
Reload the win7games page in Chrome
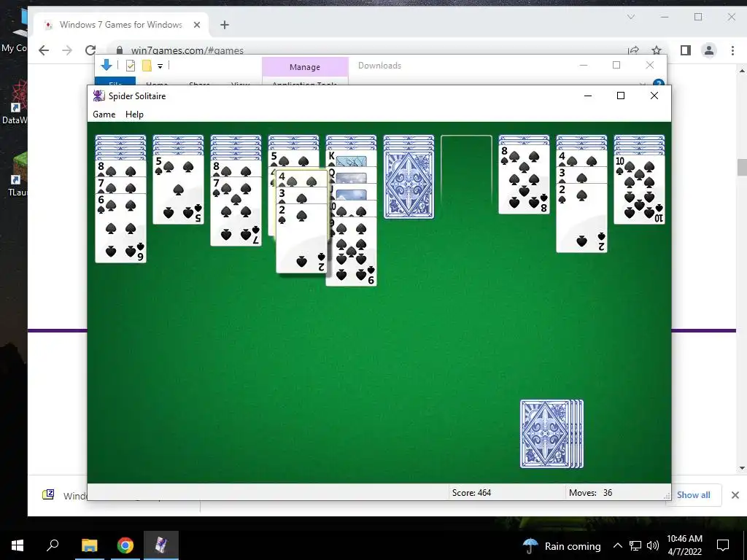(90, 50)
